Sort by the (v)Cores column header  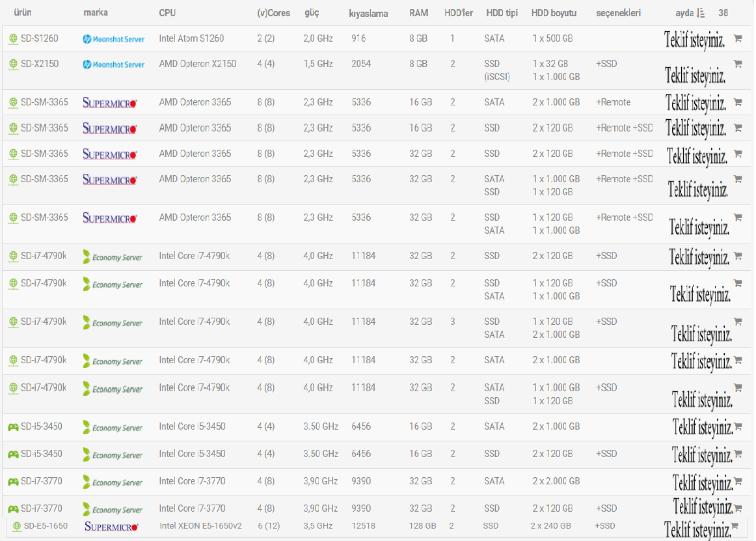tap(273, 13)
